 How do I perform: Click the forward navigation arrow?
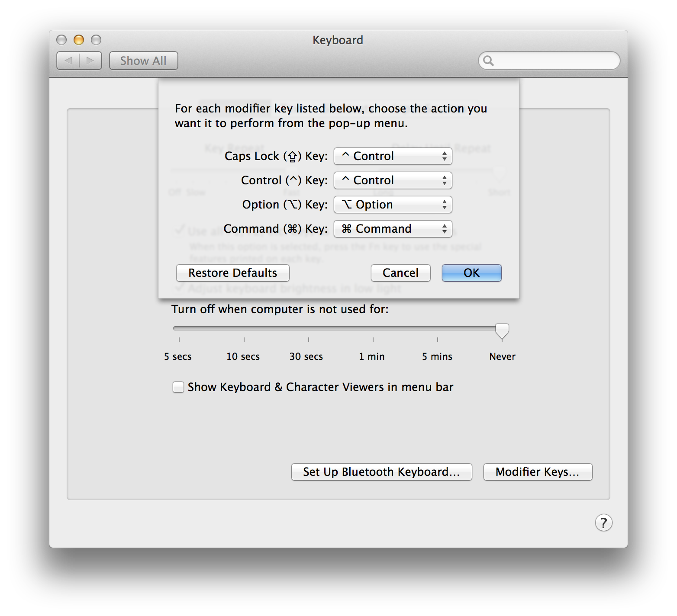tap(90, 61)
